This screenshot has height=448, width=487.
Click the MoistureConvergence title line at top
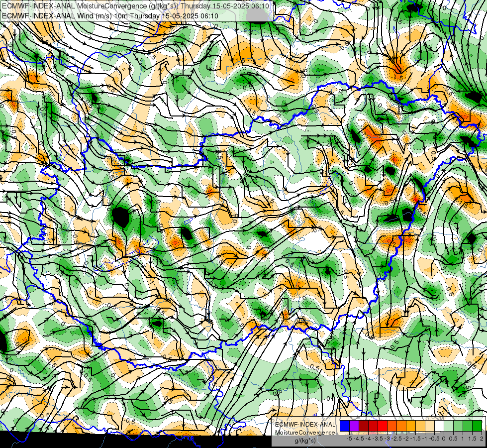point(136,5)
